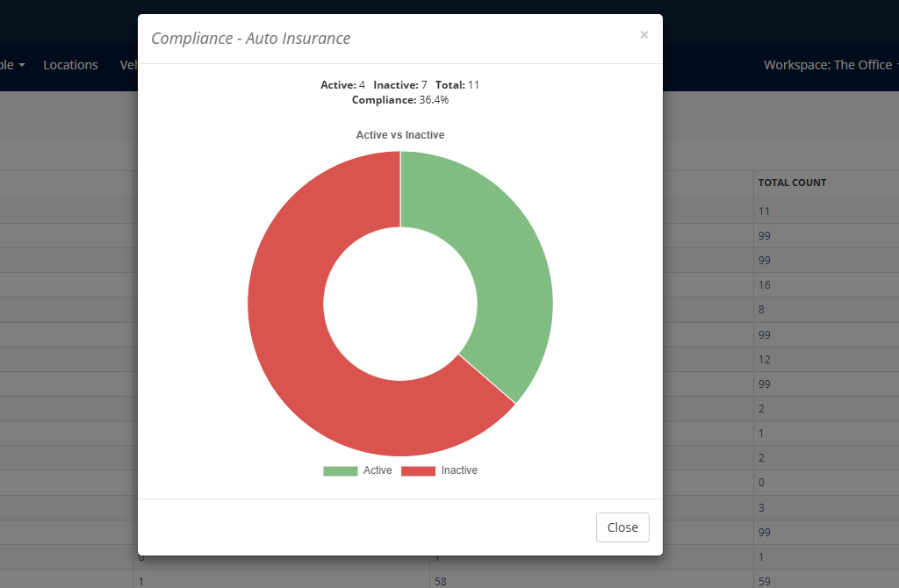Screen dimensions: 899x588
Task: Click the Compliance - Auto Insurance modal title
Action: click(x=250, y=39)
